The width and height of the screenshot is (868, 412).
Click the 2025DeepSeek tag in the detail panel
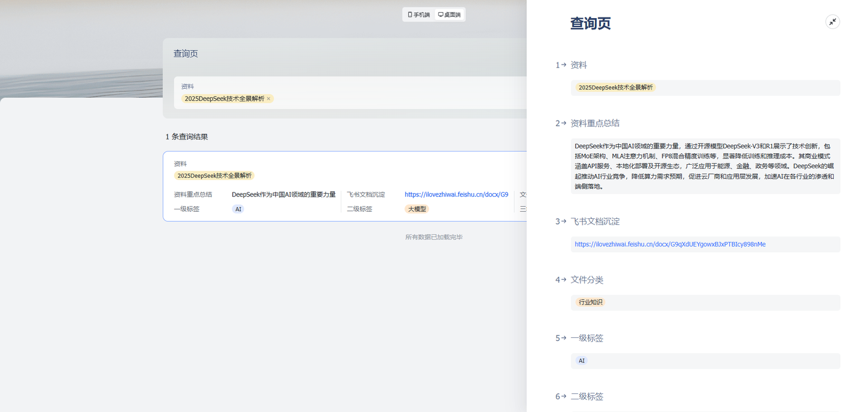click(615, 87)
